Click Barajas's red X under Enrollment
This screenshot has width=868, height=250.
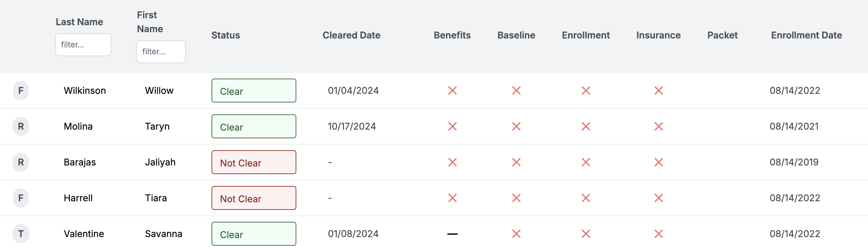coord(586,162)
